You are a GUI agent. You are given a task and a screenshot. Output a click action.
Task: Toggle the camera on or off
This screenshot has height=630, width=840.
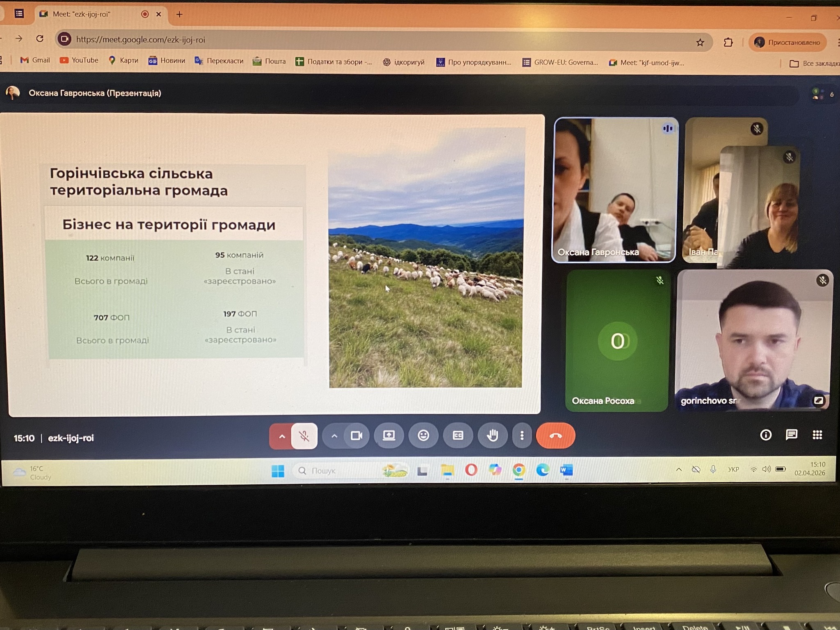tap(356, 436)
